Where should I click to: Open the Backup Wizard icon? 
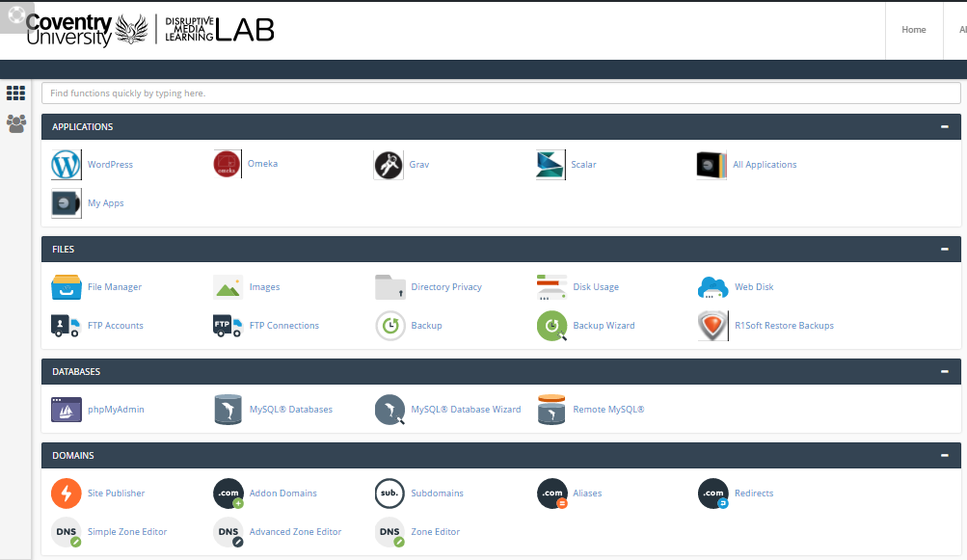(552, 326)
